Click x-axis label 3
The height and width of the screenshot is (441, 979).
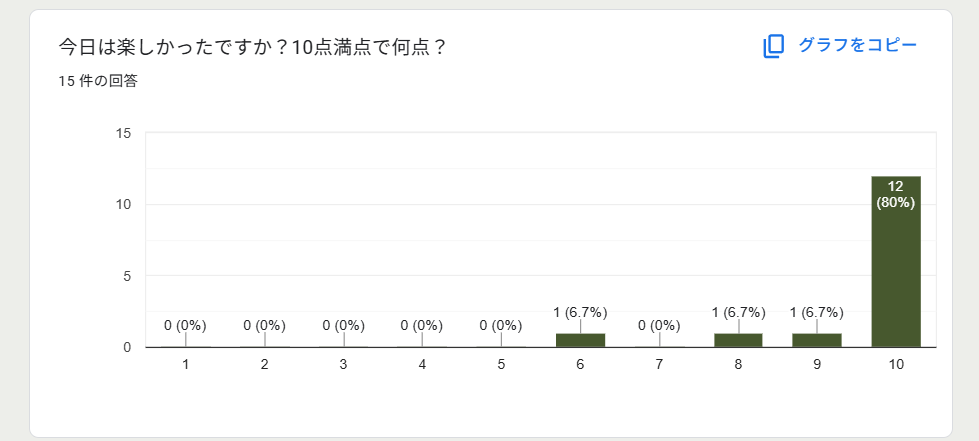click(x=343, y=365)
